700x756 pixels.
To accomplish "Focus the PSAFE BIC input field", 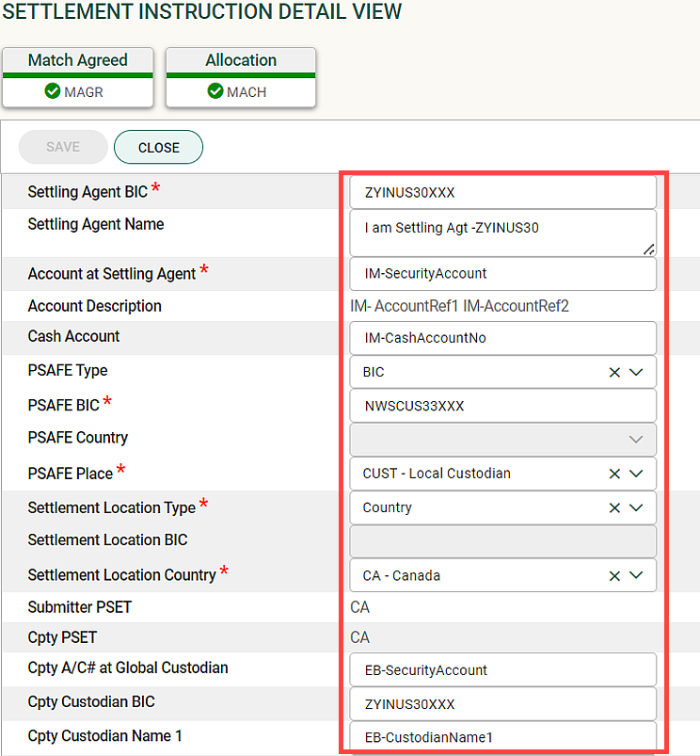I will pyautogui.click(x=503, y=406).
